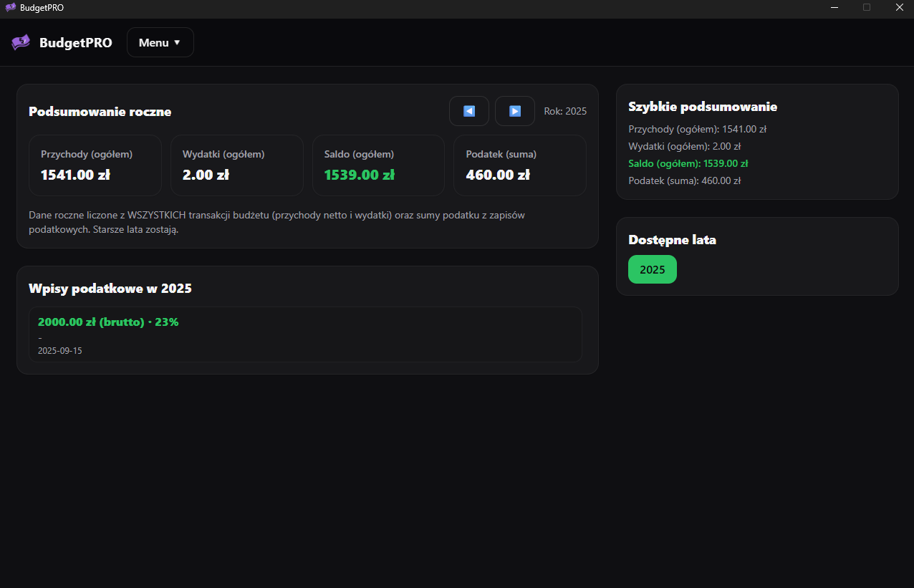Select the 2025 year chip under Dostępne lata
This screenshot has height=588, width=914.
pyautogui.click(x=652, y=269)
